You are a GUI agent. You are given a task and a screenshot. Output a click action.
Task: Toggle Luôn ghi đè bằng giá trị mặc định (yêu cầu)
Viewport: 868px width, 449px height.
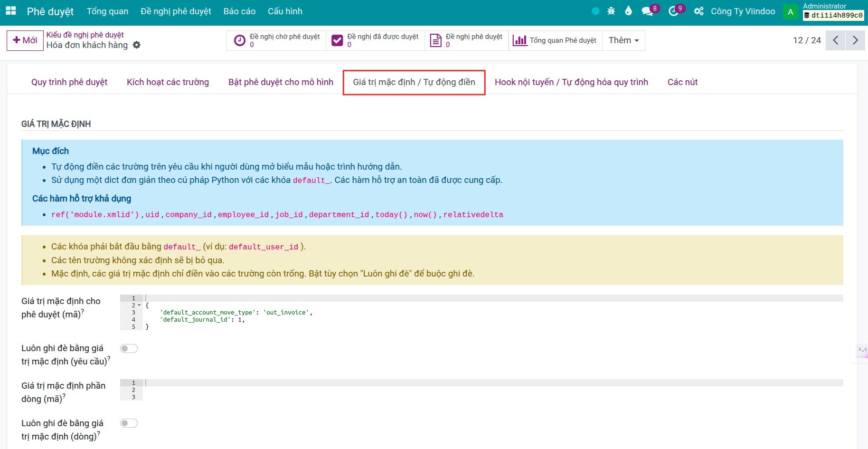(129, 349)
